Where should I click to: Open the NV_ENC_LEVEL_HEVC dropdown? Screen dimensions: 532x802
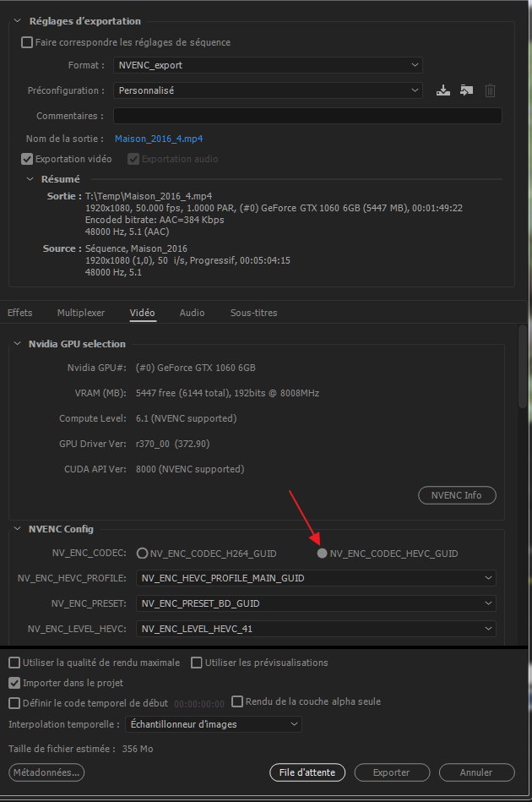point(316,629)
